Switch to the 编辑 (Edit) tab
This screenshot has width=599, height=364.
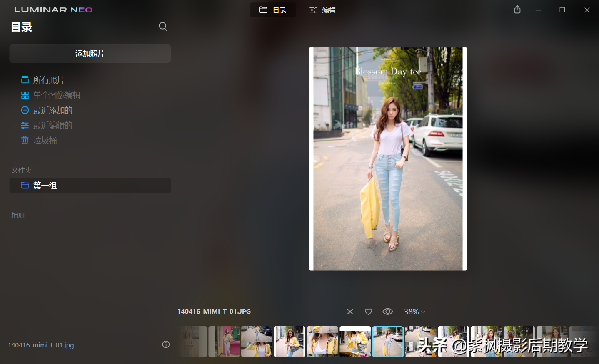[x=322, y=10]
